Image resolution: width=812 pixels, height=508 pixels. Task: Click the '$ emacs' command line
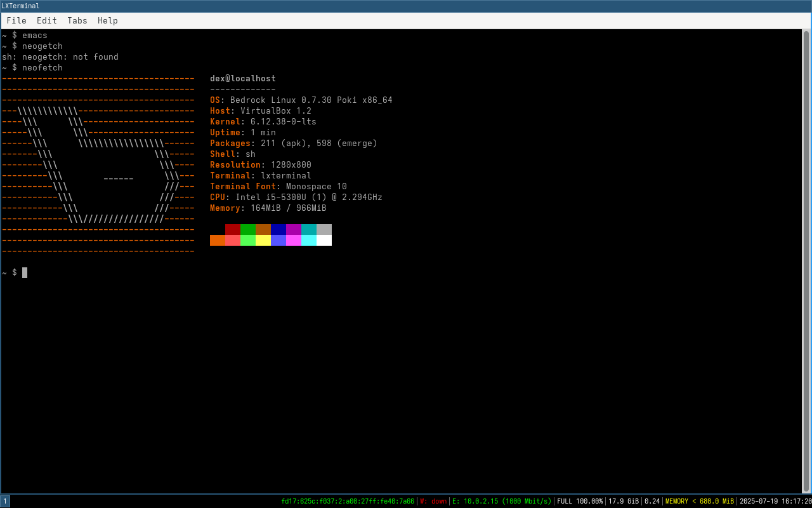(25, 36)
